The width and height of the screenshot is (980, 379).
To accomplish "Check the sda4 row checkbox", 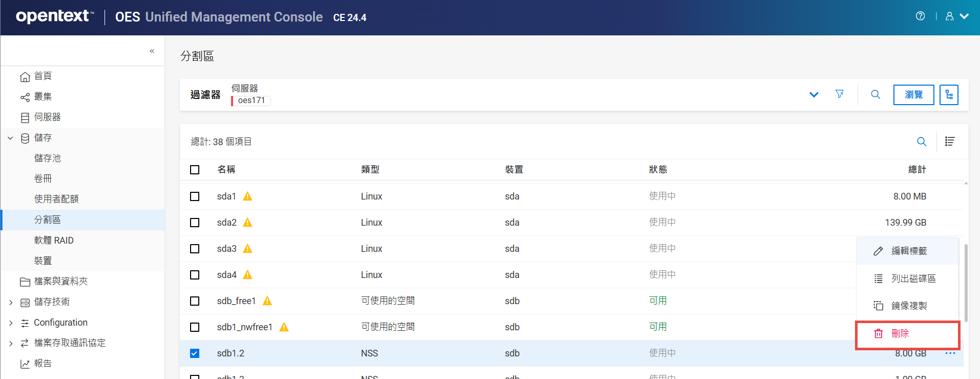I will [x=195, y=275].
